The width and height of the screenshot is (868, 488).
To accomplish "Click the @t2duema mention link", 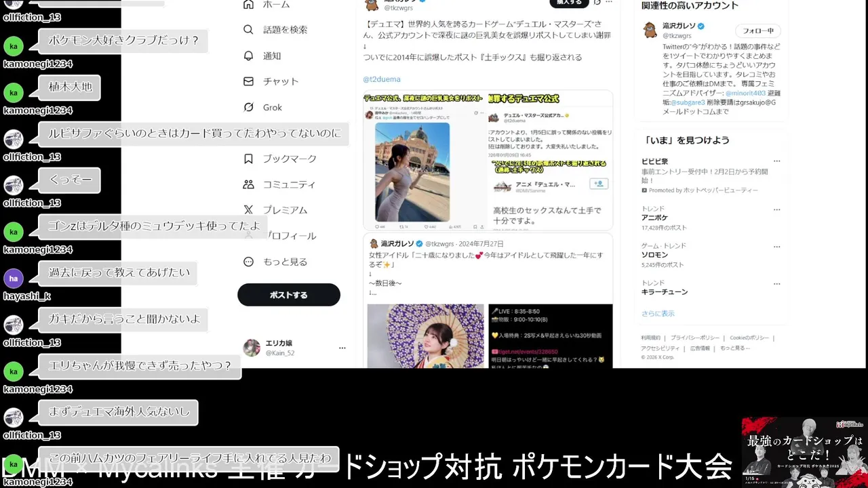I will tap(382, 79).
